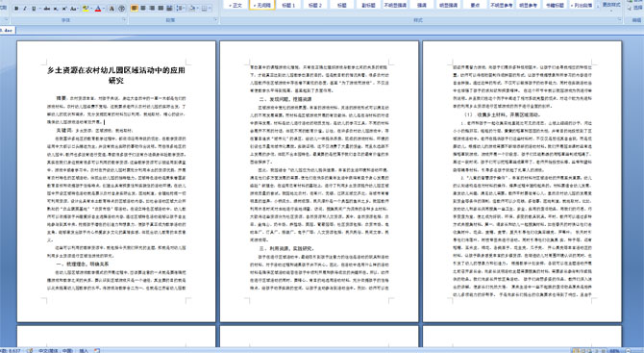Select the 正文 style
The width and height of the screenshot is (644, 353).
[235, 5]
